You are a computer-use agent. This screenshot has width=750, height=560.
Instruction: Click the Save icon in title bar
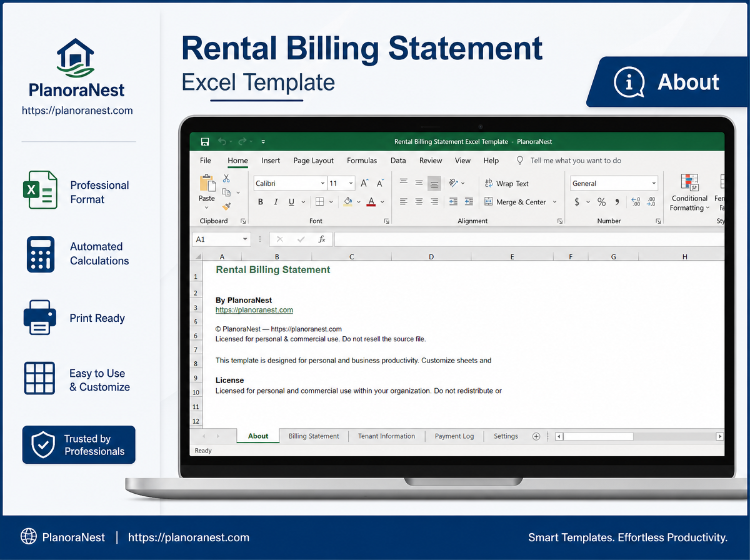click(204, 142)
